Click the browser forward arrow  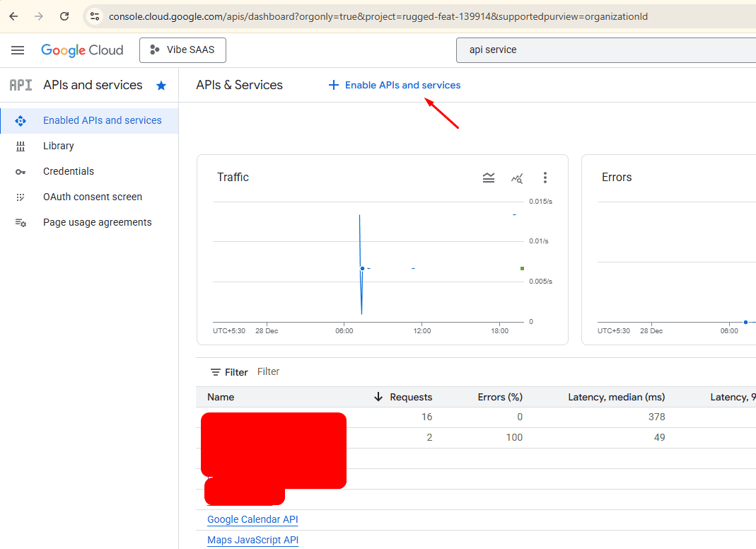coord(39,16)
